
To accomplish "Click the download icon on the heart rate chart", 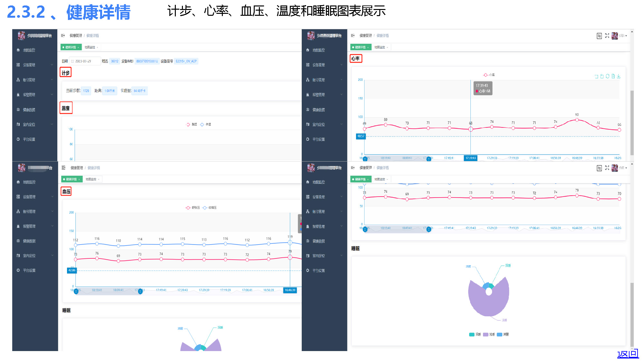I will tap(619, 76).
